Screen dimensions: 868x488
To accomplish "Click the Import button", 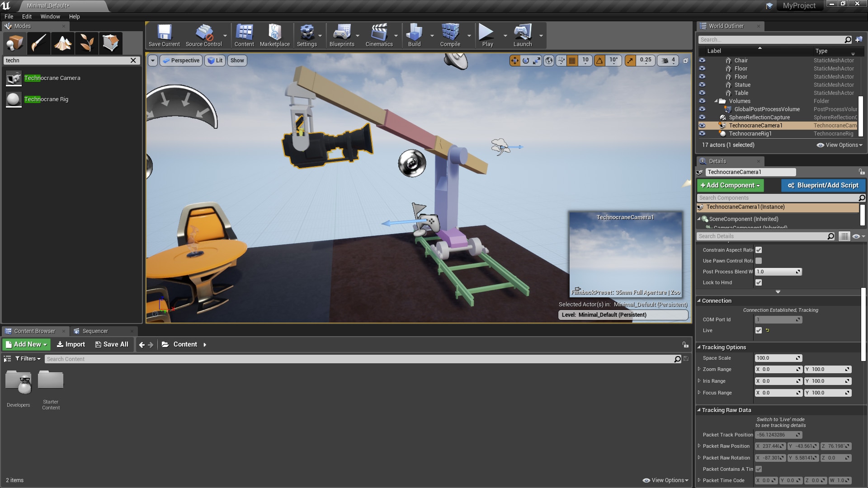I will pos(71,344).
